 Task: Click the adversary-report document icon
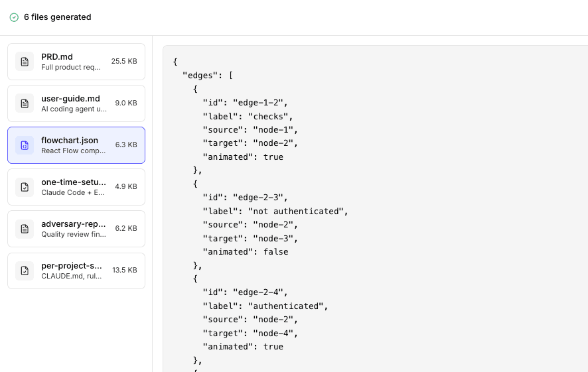pyautogui.click(x=25, y=229)
